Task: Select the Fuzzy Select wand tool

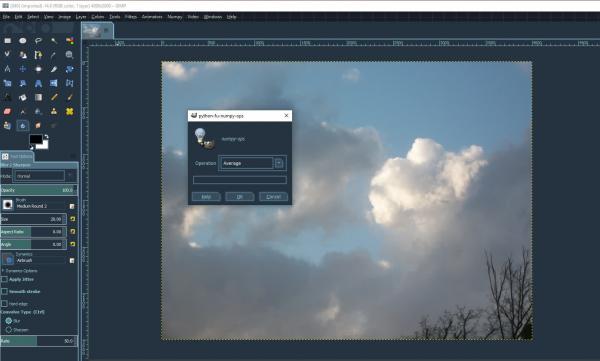Action: 54,41
